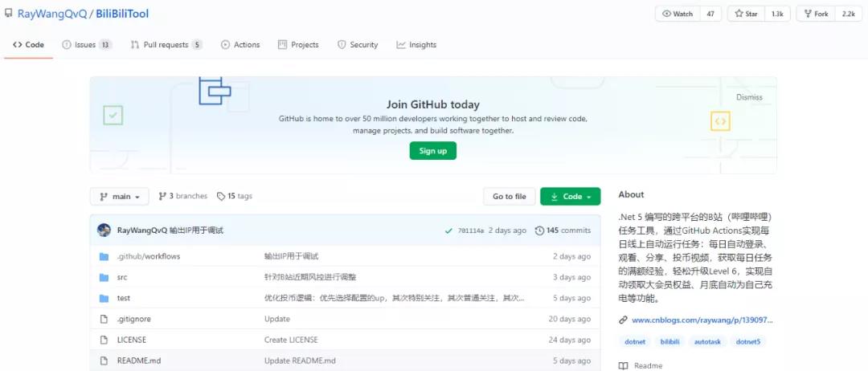The width and height of the screenshot is (868, 371).
Task: Open the www.cnblogs.com/raywang link
Action: click(x=702, y=320)
